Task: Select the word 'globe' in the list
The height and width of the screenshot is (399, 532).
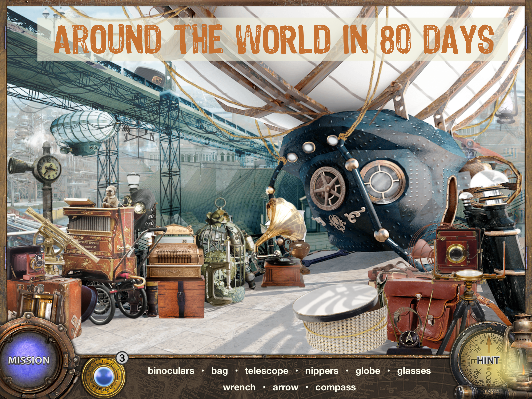Action: tap(368, 371)
